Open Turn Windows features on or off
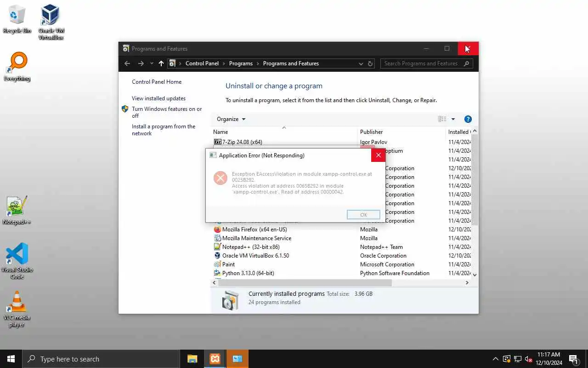588x368 pixels. tap(167, 112)
